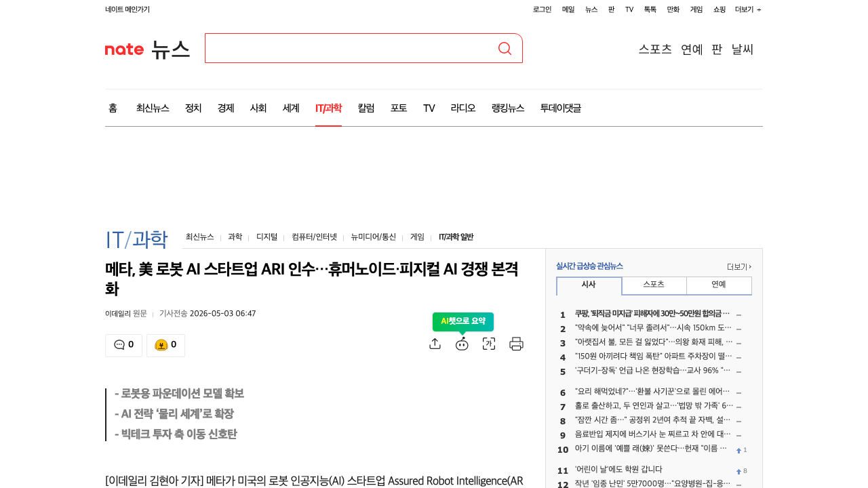This screenshot has height=488, width=868.
Task: Open the 만화 top link
Action: pyautogui.click(x=673, y=9)
